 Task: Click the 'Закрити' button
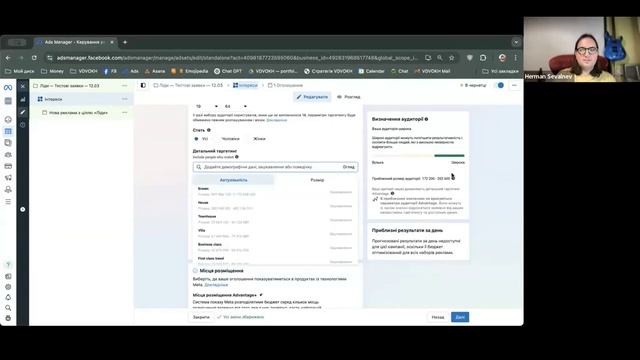[201, 317]
